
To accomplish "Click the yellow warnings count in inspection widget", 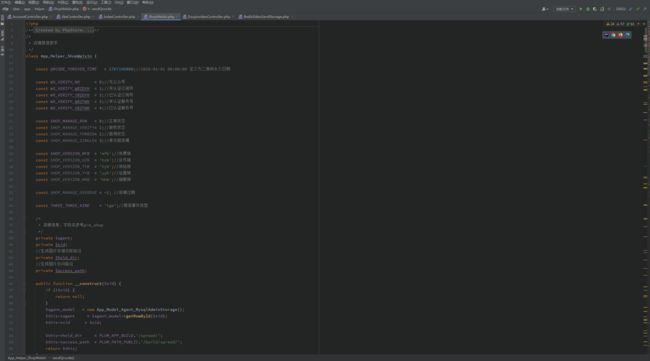I will [610, 24].
